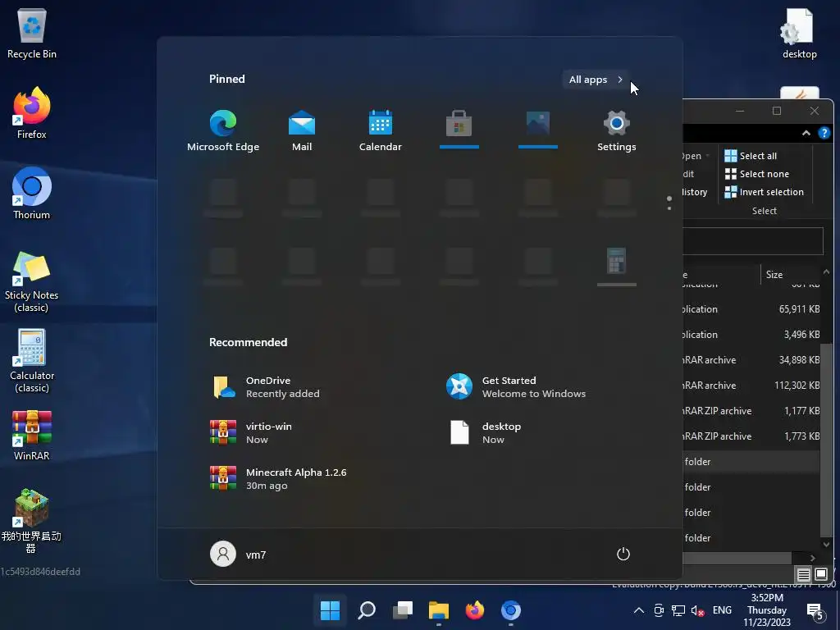840x630 pixels.
Task: Go to next pinned apps page dot
Action: tap(669, 208)
